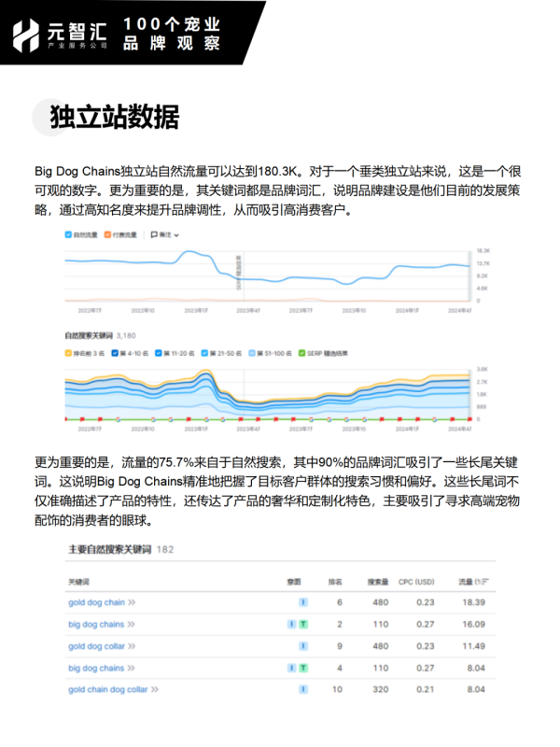Image resolution: width=560 pixels, height=747 pixels.
Task: Click the 自然搜索关键词 chart heading
Action: (x=89, y=336)
